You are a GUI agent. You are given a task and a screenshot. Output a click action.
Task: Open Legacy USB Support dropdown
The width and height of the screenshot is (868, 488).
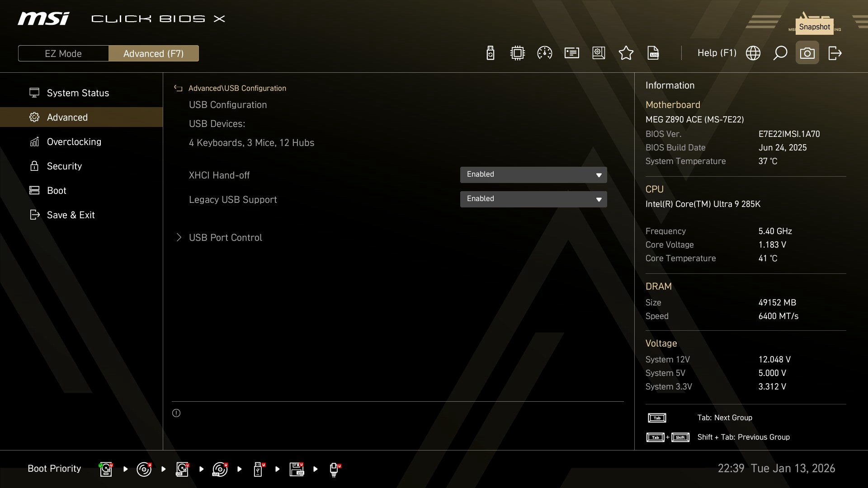coord(533,199)
